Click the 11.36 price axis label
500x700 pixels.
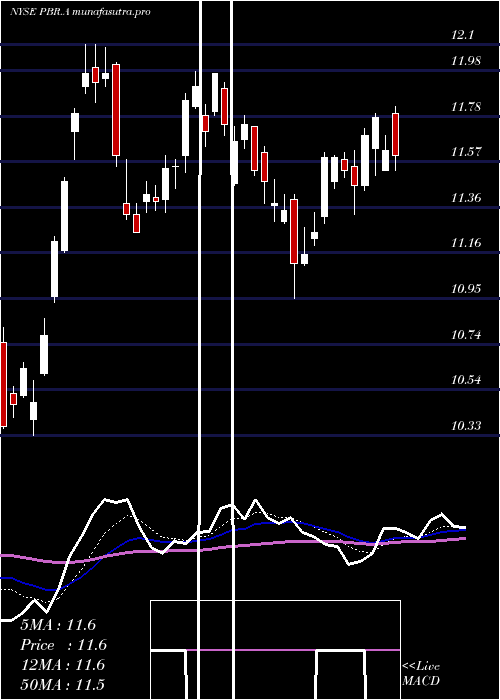point(466,198)
